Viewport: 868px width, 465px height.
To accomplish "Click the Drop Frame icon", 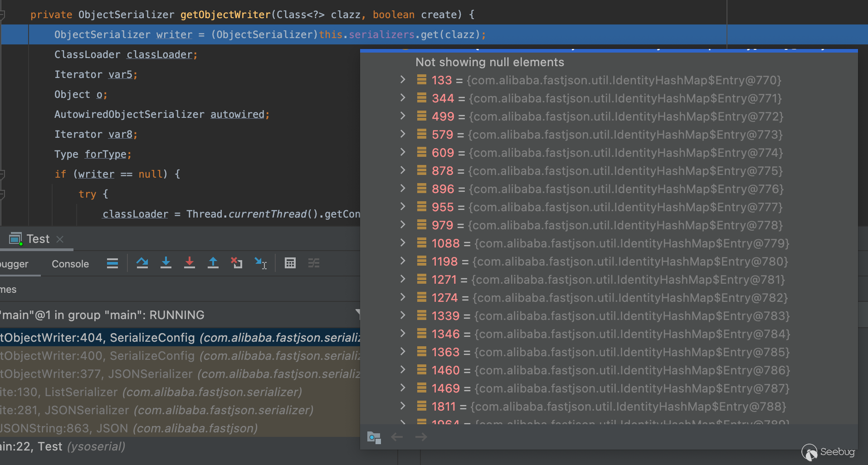I will (x=236, y=263).
